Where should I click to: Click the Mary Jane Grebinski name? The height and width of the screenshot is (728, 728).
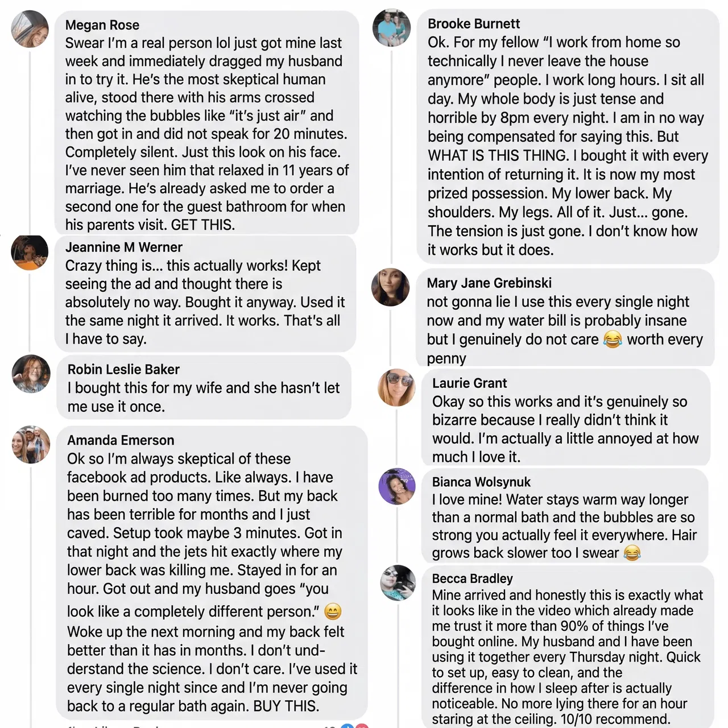[x=489, y=283]
